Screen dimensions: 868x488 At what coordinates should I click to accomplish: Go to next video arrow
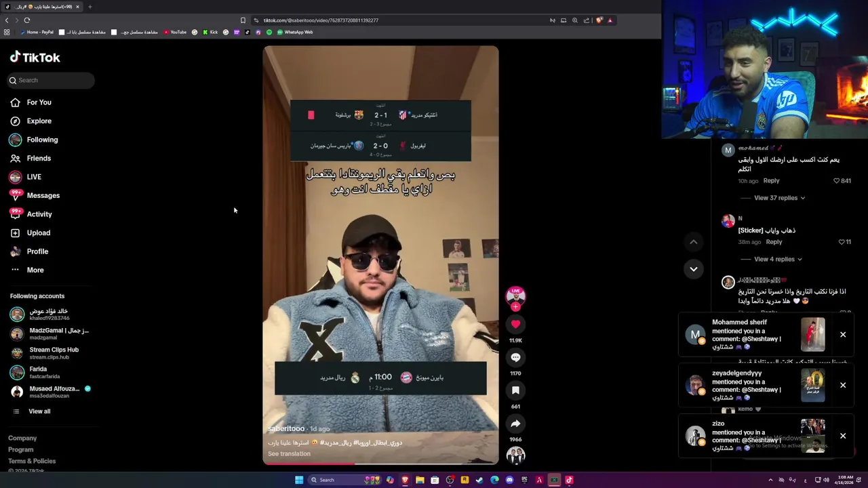[x=693, y=269]
